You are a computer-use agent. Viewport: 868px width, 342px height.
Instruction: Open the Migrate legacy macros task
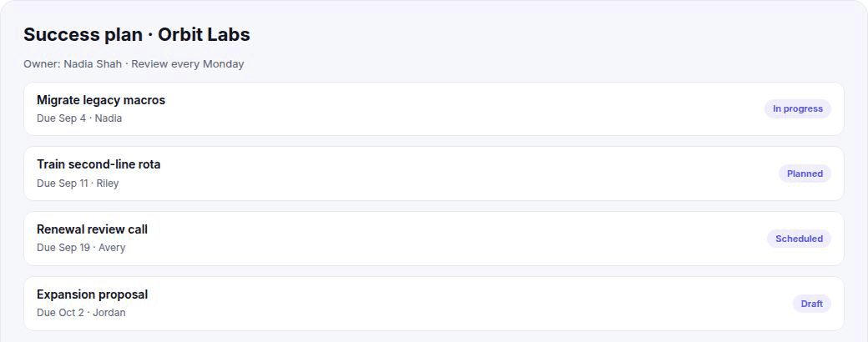[101, 100]
